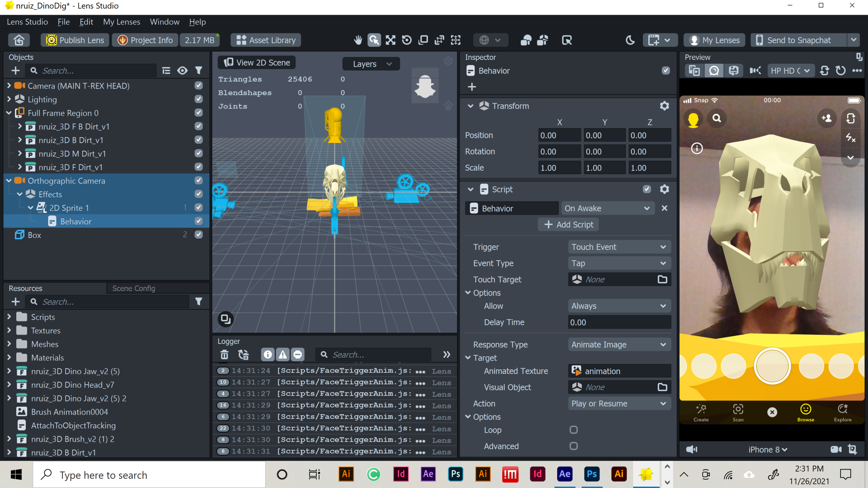
Task: Click the Objects panel filter icon
Action: (199, 70)
